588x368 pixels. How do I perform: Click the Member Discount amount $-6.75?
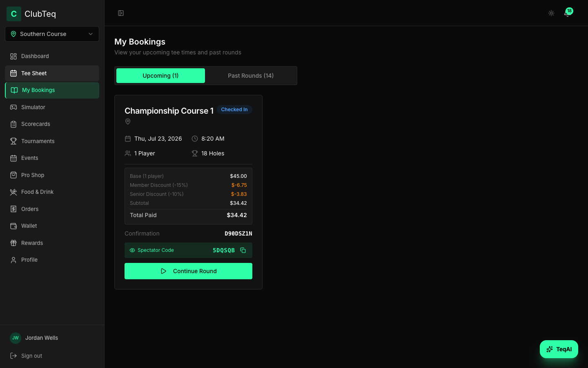coord(239,185)
